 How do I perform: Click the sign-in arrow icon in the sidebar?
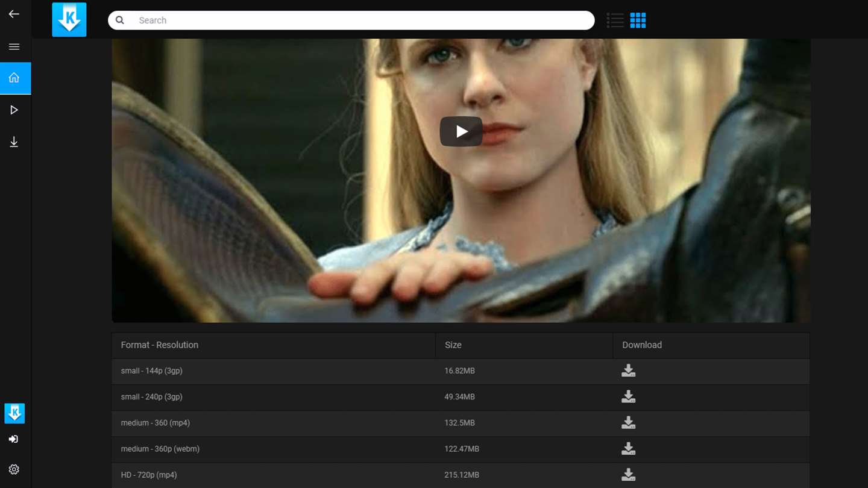(x=13, y=439)
